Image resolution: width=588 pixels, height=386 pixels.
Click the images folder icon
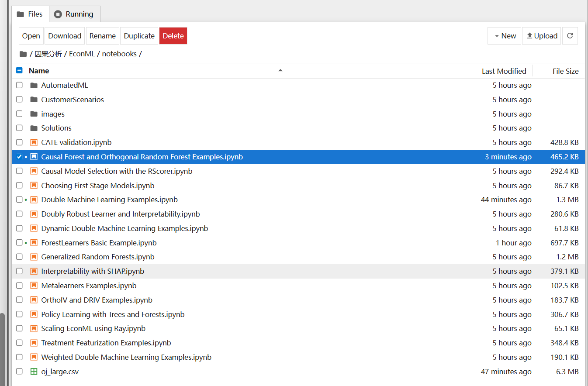point(34,114)
